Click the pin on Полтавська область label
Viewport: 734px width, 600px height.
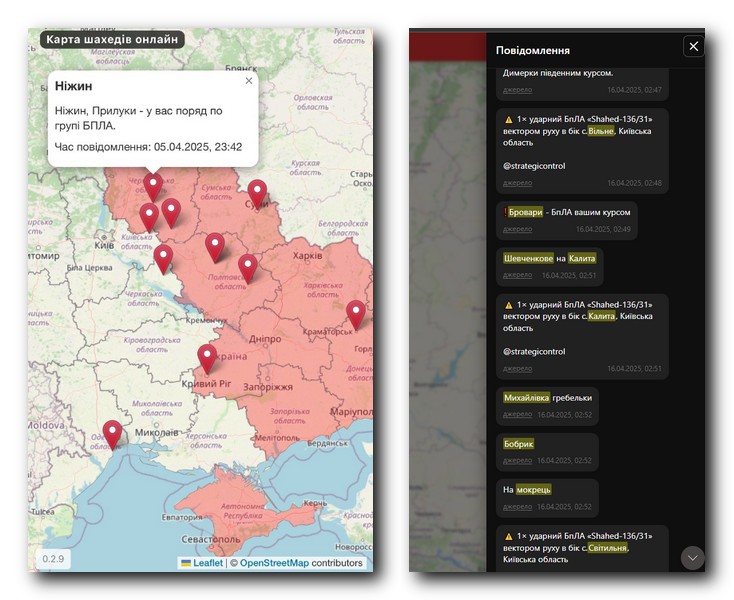(x=248, y=268)
